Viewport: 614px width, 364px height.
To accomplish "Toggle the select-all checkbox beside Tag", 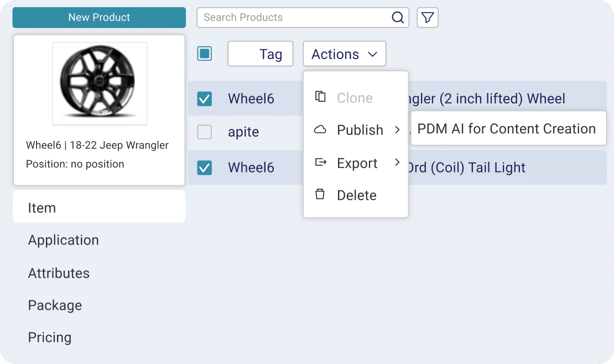I will click(x=205, y=54).
